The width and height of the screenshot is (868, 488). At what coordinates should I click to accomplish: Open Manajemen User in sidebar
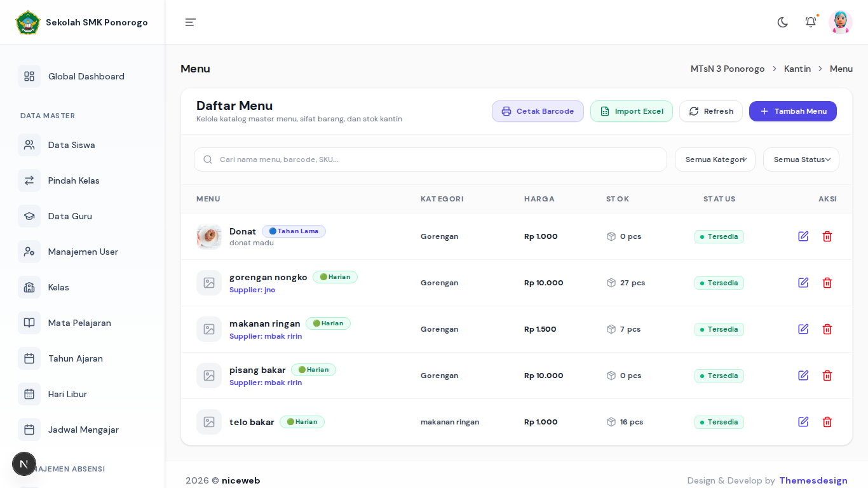[x=83, y=252]
